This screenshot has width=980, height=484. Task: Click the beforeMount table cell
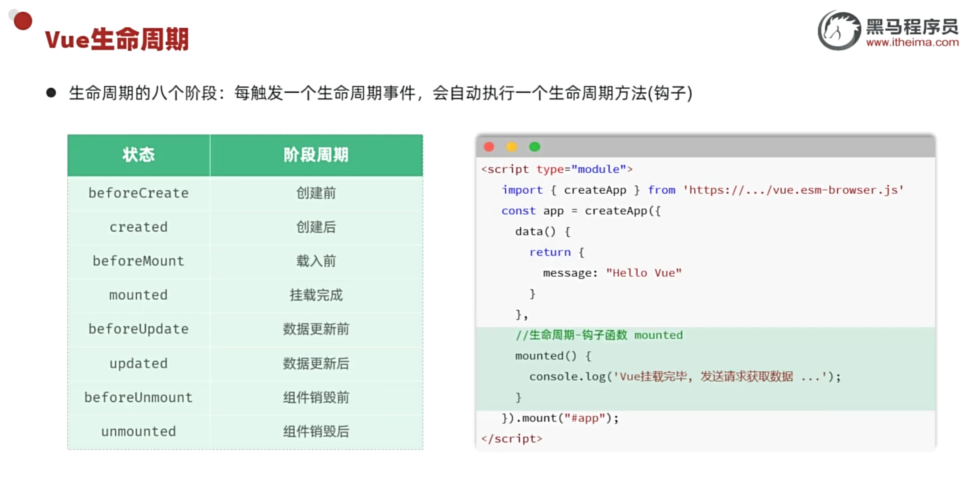(139, 261)
